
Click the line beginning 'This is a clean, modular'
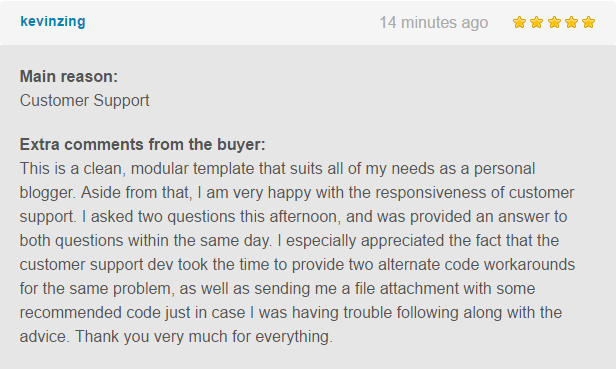pos(277,169)
